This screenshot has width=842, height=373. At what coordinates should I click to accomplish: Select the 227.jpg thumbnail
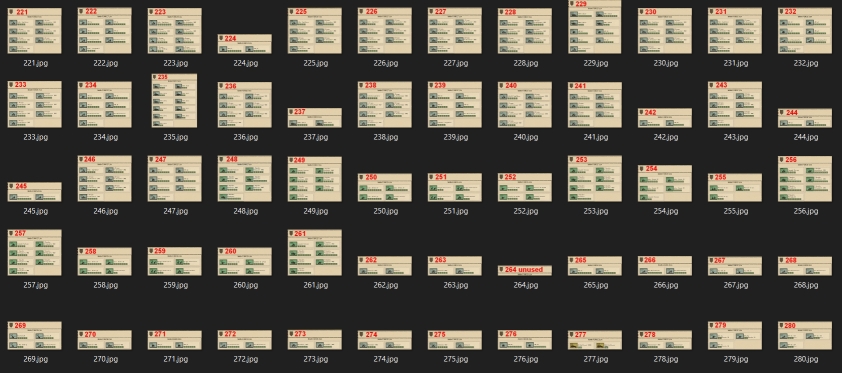(x=454, y=31)
